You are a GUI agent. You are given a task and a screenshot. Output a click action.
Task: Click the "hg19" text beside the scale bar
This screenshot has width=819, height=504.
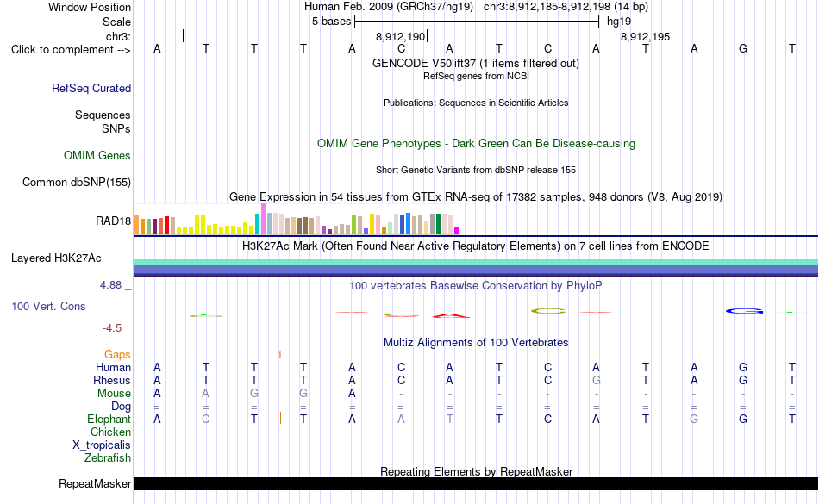[619, 22]
